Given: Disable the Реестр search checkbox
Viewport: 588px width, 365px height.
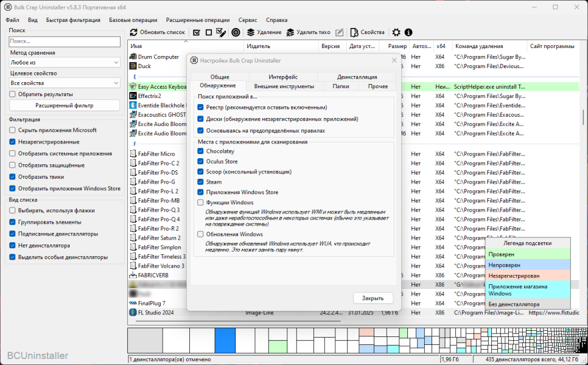Looking at the screenshot, I should pyautogui.click(x=200, y=108).
